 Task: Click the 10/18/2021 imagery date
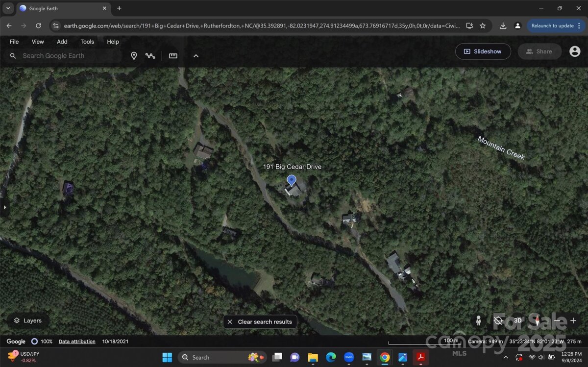pyautogui.click(x=115, y=342)
